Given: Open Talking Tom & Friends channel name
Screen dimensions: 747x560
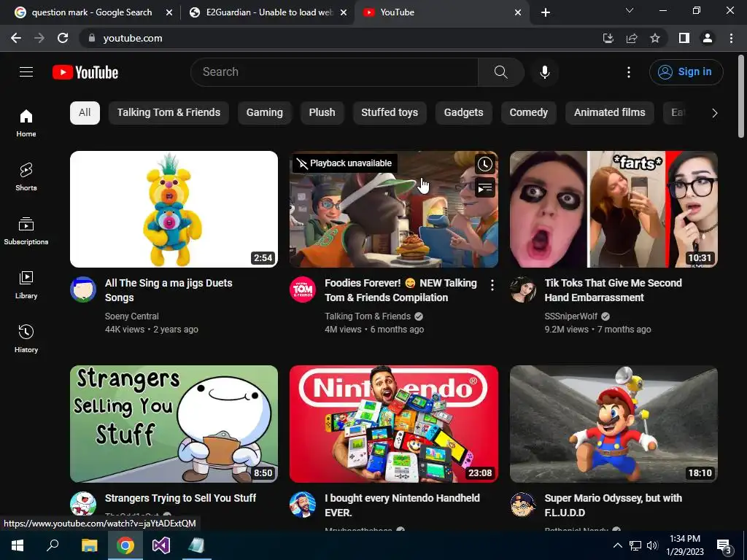Looking at the screenshot, I should pyautogui.click(x=368, y=316).
